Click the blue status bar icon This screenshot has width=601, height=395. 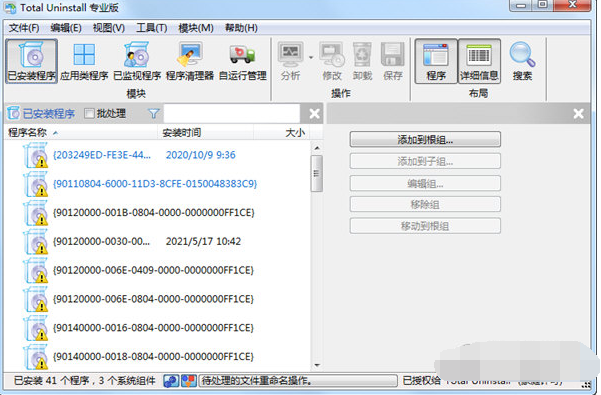point(171,380)
